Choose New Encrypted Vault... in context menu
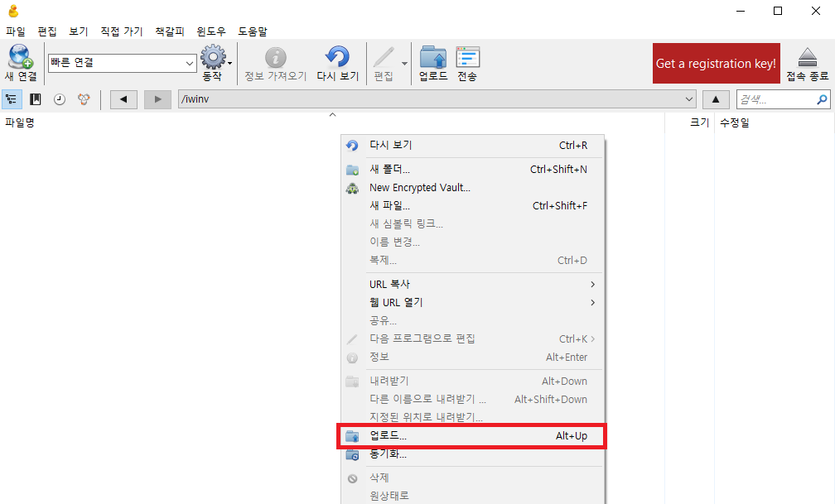The image size is (835, 504). click(472, 187)
